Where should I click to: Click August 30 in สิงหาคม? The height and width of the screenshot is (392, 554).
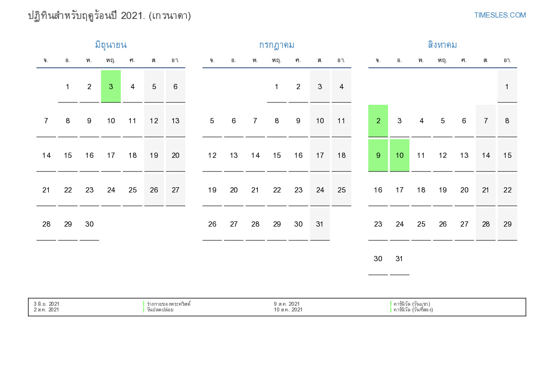pyautogui.click(x=378, y=259)
